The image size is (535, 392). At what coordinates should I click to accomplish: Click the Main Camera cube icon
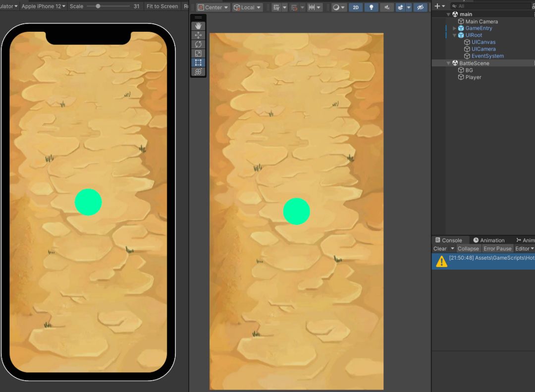[461, 21]
